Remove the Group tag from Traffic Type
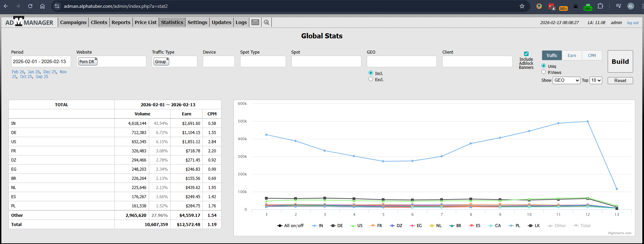This screenshot has height=244, width=644. (167, 59)
